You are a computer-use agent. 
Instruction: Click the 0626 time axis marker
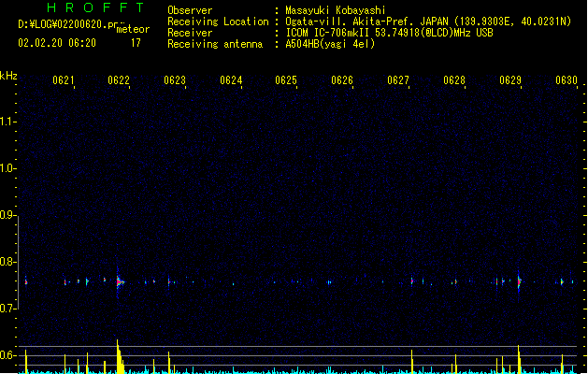[342, 80]
